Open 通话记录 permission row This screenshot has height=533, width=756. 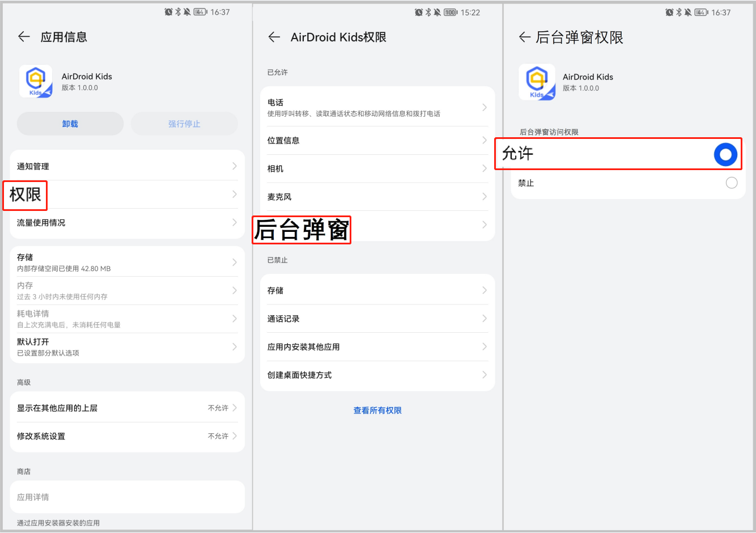(x=377, y=319)
